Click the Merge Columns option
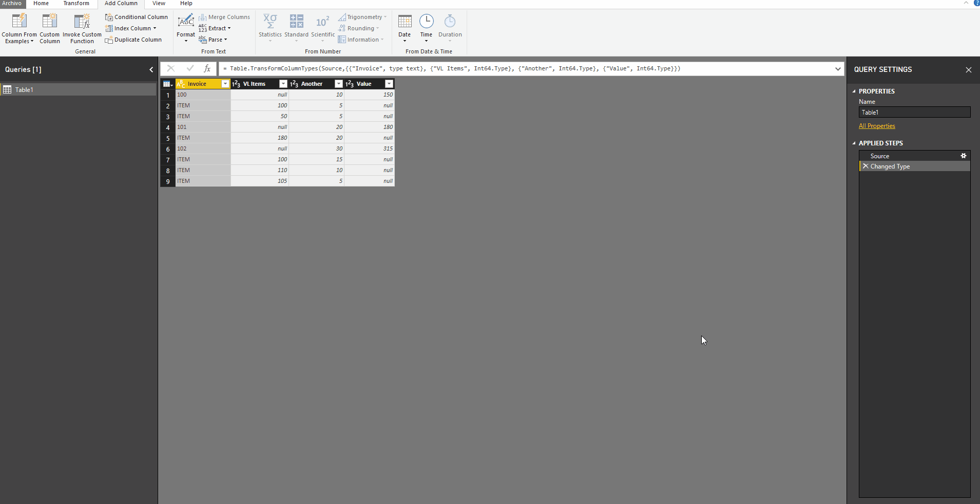This screenshot has width=980, height=504. 224,17
